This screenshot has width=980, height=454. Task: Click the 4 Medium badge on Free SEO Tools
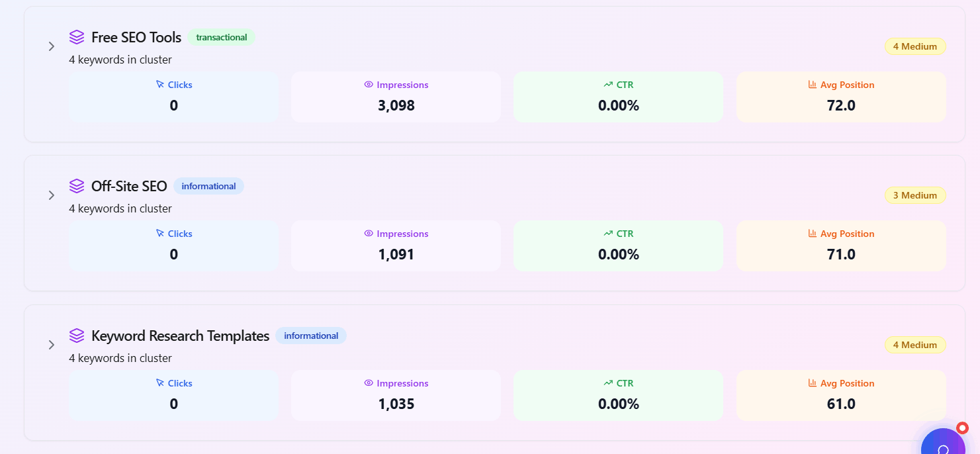tap(915, 46)
